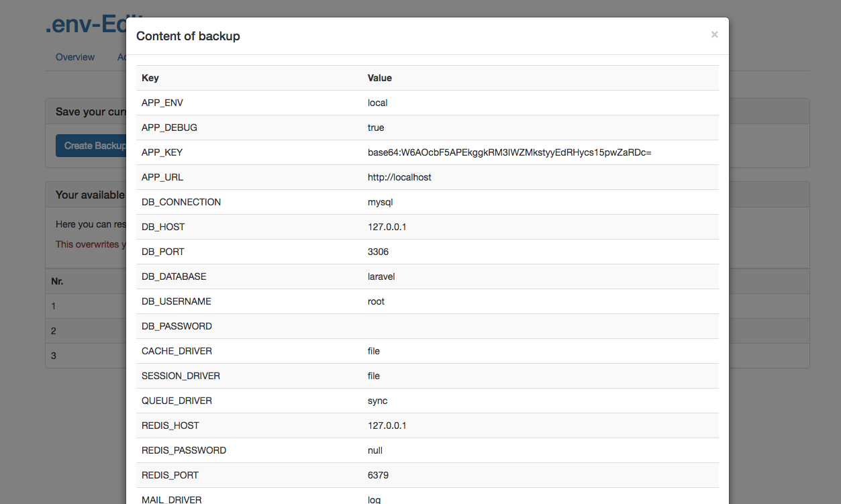Click the Create Backup button
The width and height of the screenshot is (841, 504).
pyautogui.click(x=92, y=146)
